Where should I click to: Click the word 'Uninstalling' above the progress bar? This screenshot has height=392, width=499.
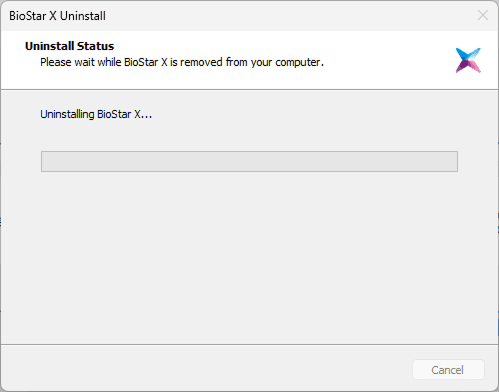click(x=67, y=114)
